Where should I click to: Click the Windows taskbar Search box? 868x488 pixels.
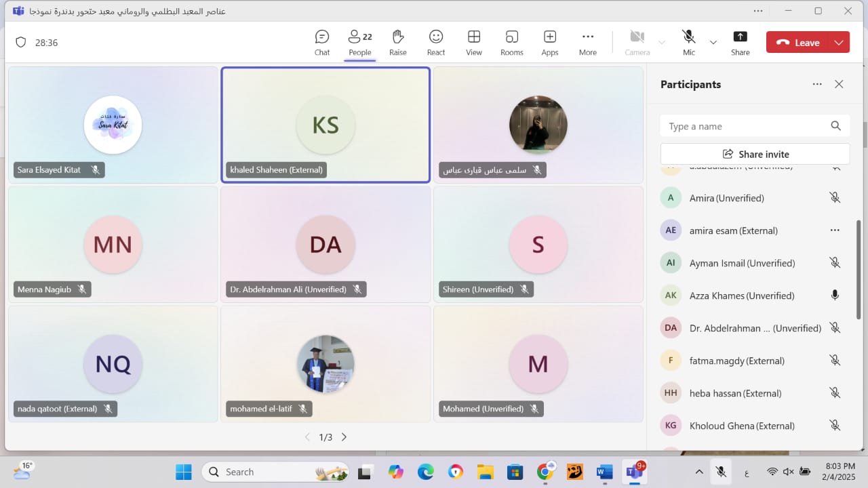[x=275, y=472]
